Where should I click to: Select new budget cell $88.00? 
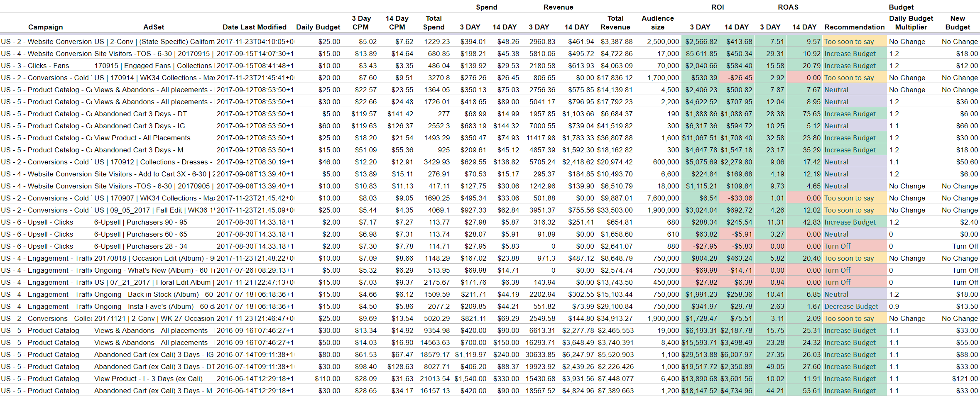click(967, 354)
